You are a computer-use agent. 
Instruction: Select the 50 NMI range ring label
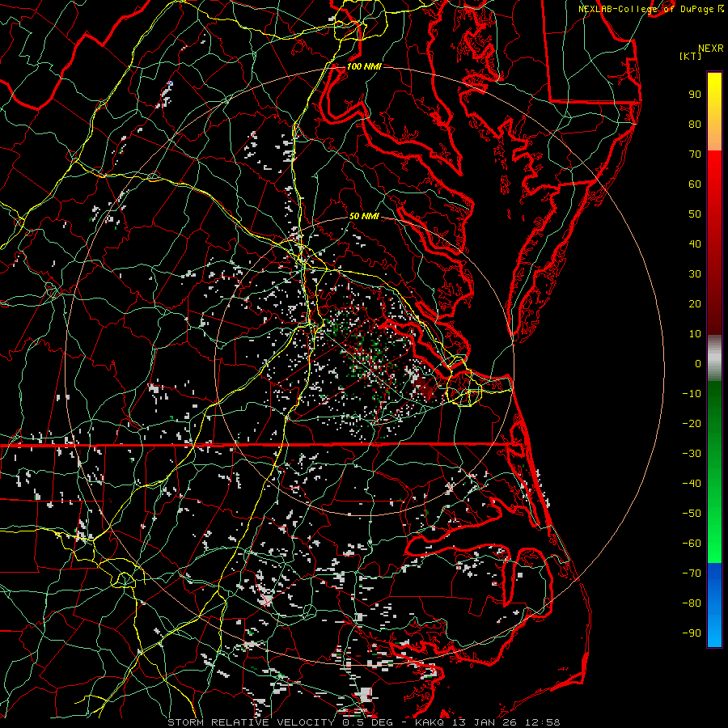click(x=364, y=216)
